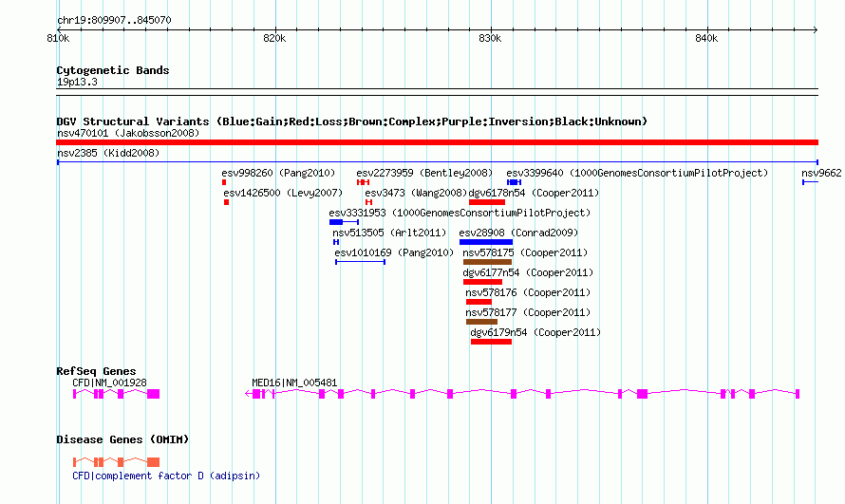Click the RefSeq Genes track title
Viewport: 845px width, 504px height.
pos(96,371)
